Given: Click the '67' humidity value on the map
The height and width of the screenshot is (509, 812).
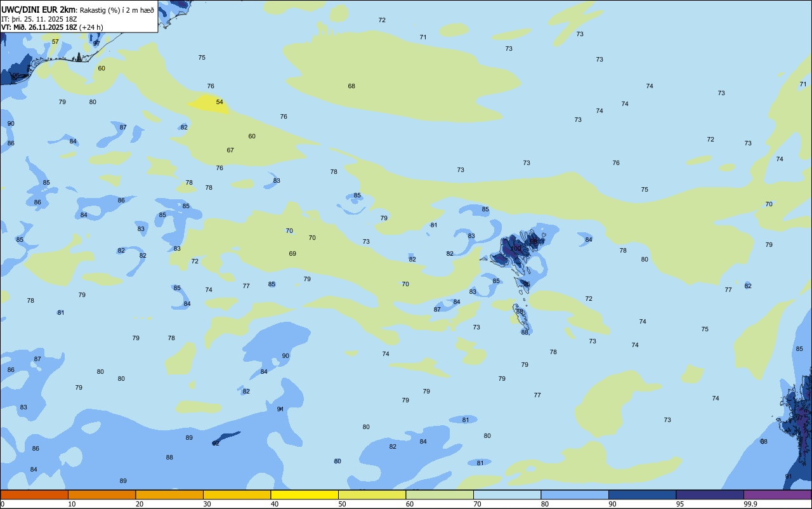Looking at the screenshot, I should [230, 150].
